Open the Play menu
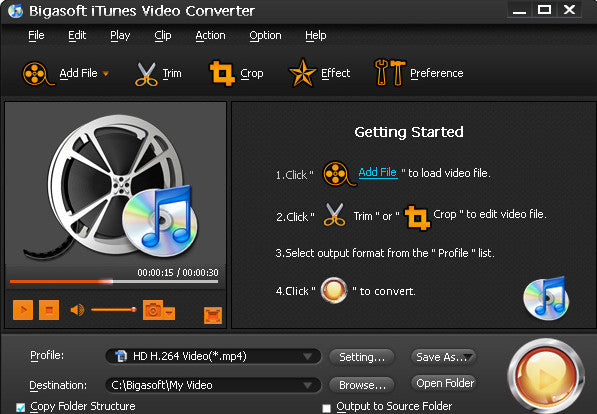 (120, 35)
